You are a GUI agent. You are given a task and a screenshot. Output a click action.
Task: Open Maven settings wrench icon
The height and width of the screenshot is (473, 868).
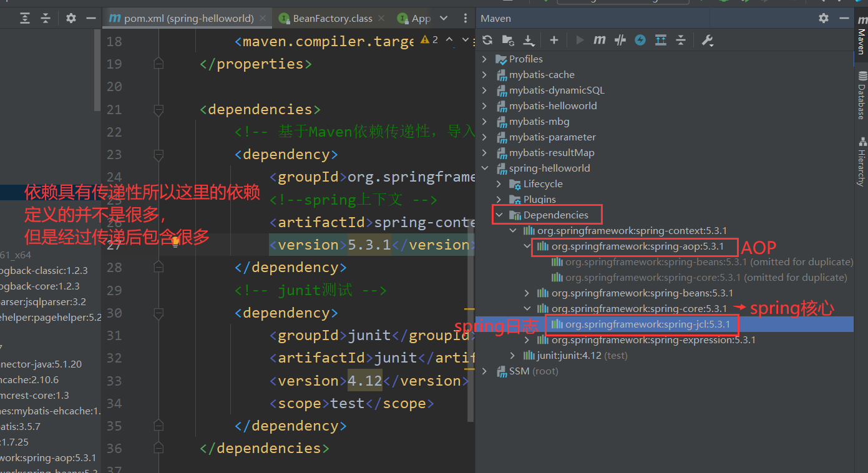707,40
